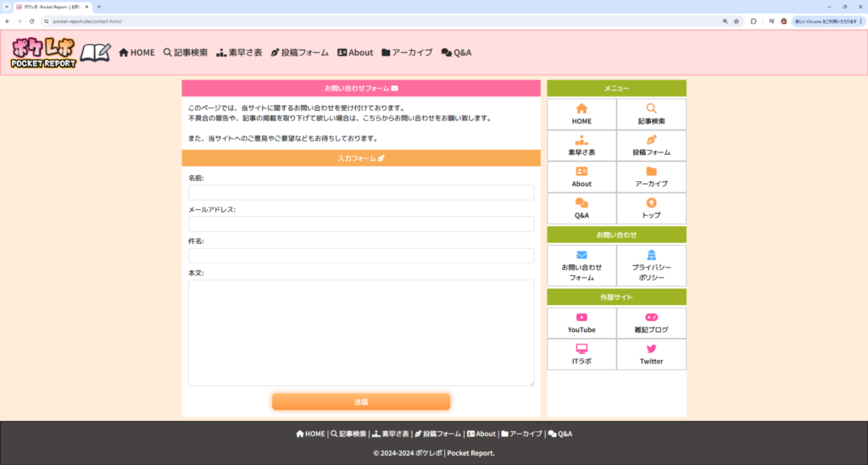Click the メニュー green sidebar heading

(617, 88)
